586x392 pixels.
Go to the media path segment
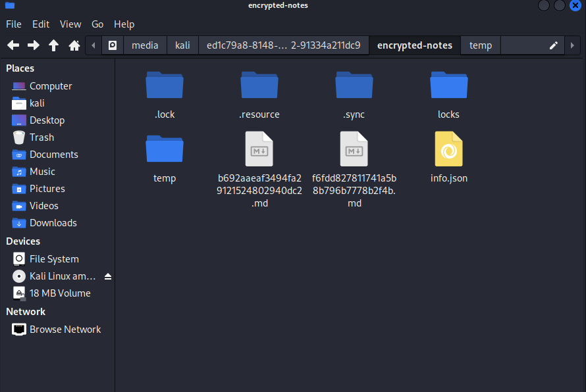(145, 45)
